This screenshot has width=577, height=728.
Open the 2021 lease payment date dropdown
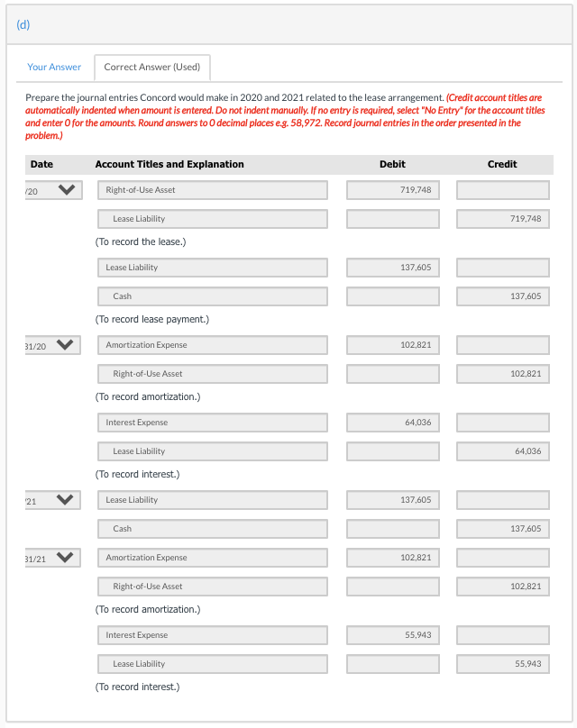50,499
